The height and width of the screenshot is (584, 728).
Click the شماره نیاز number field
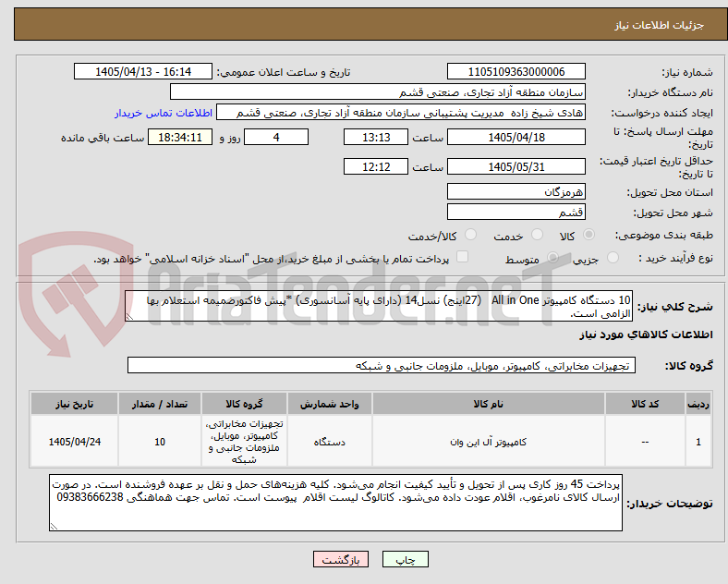(516, 72)
